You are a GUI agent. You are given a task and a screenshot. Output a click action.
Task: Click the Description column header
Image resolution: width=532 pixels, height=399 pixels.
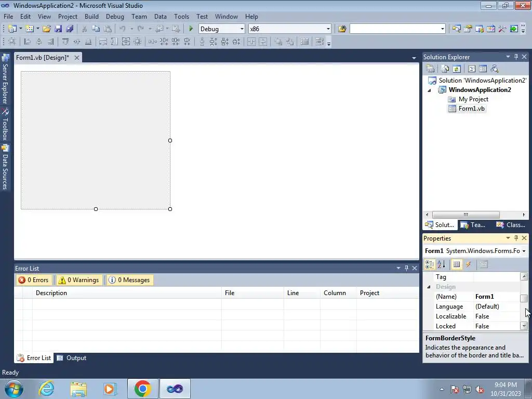[x=127, y=293]
